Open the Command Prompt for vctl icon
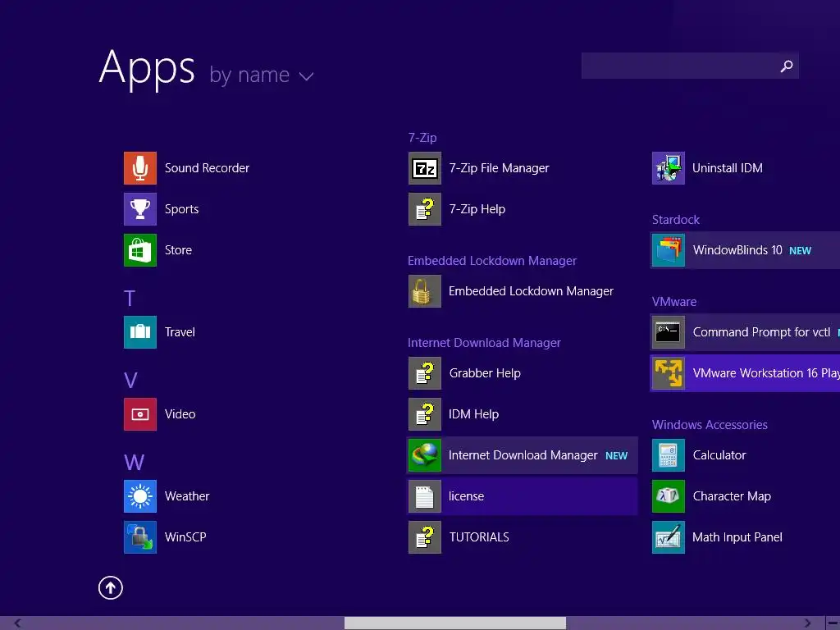The image size is (840, 630). [x=668, y=331]
